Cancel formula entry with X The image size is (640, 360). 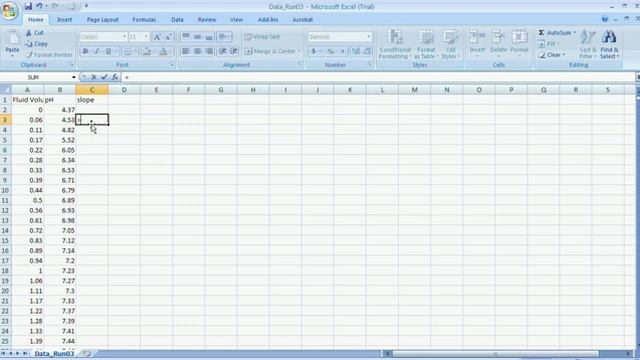(x=94, y=77)
